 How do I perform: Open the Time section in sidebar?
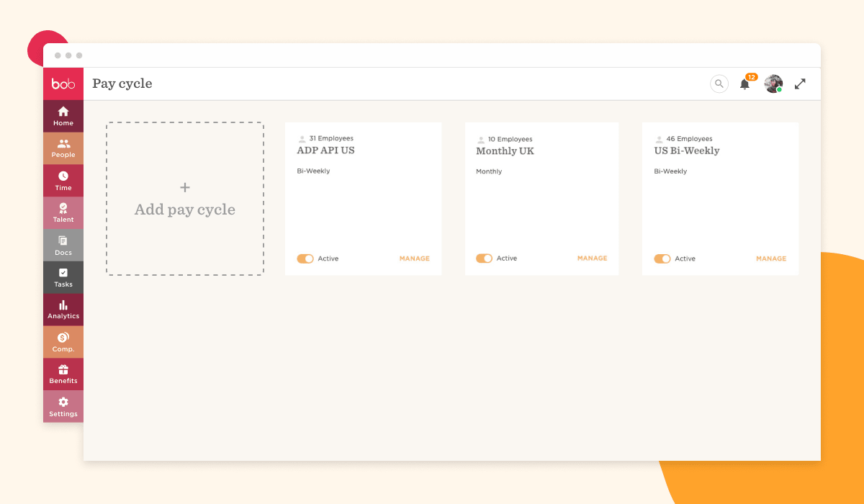[x=63, y=181]
